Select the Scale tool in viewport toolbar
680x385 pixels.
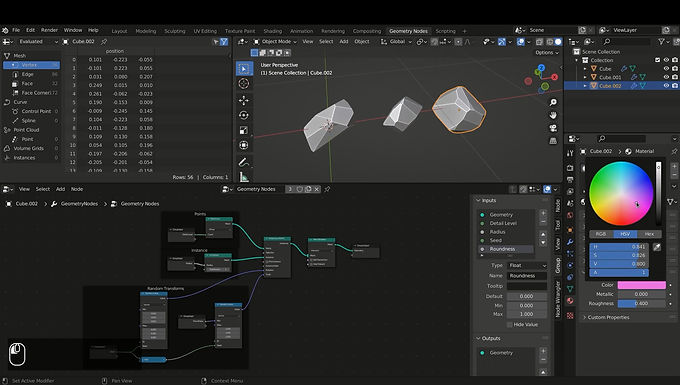coord(244,130)
